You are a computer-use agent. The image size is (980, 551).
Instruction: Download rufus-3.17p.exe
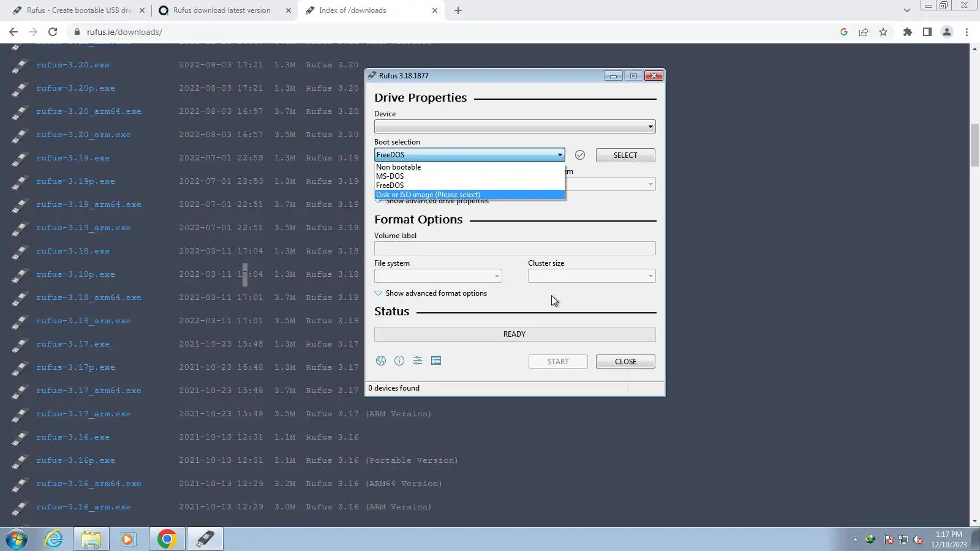(75, 367)
